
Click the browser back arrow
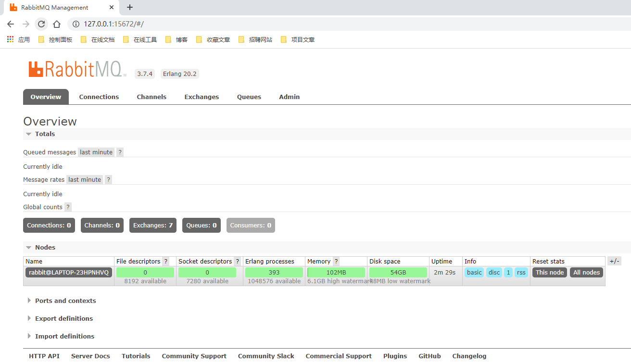[x=11, y=24]
